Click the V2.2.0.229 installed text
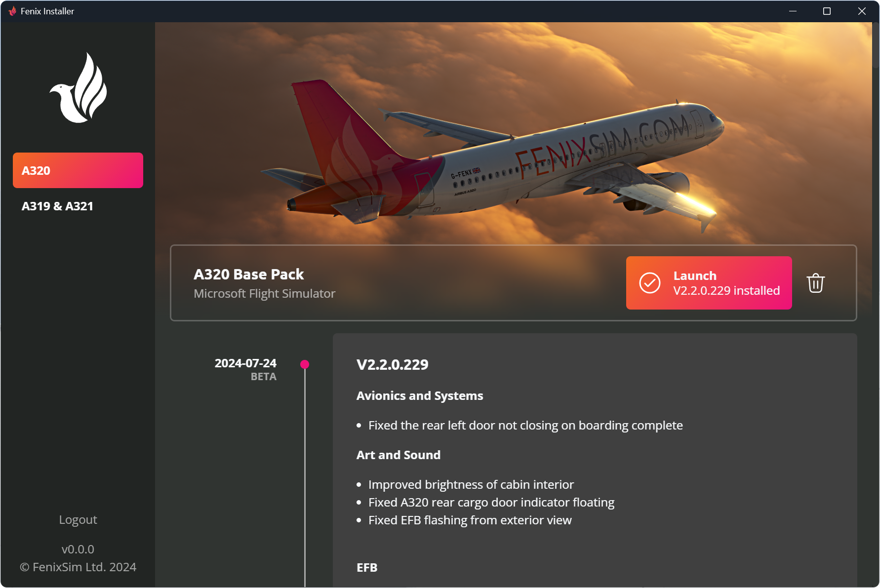 (x=726, y=291)
